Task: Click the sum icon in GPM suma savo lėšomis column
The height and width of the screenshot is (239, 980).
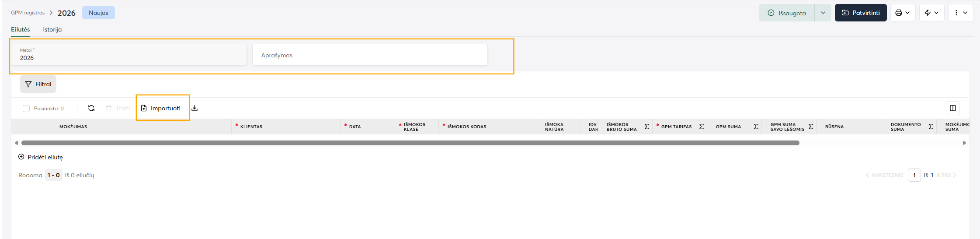Action: (x=811, y=127)
